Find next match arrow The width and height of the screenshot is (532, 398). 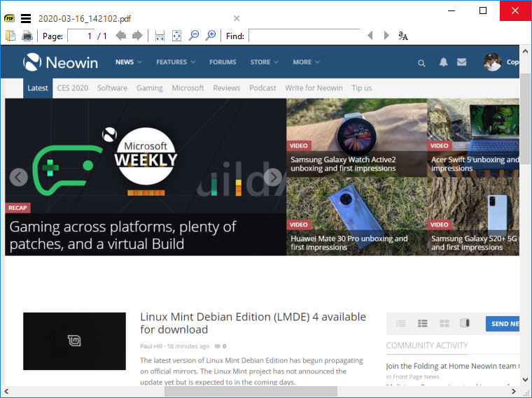(386, 35)
